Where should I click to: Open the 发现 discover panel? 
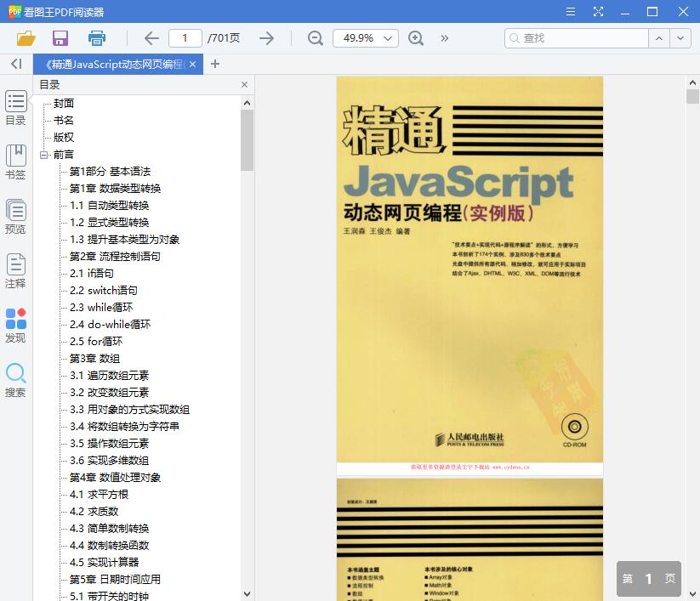[x=15, y=326]
